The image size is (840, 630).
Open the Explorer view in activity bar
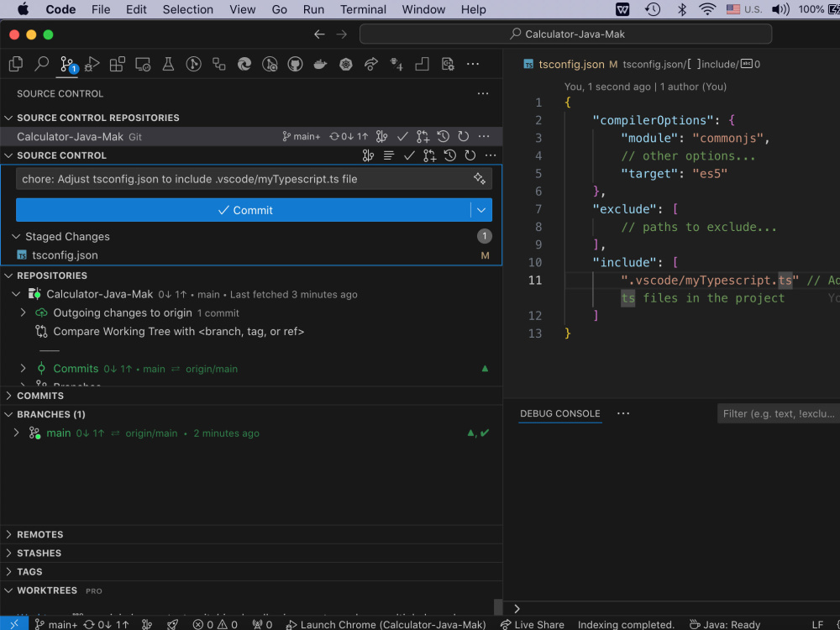click(x=16, y=65)
